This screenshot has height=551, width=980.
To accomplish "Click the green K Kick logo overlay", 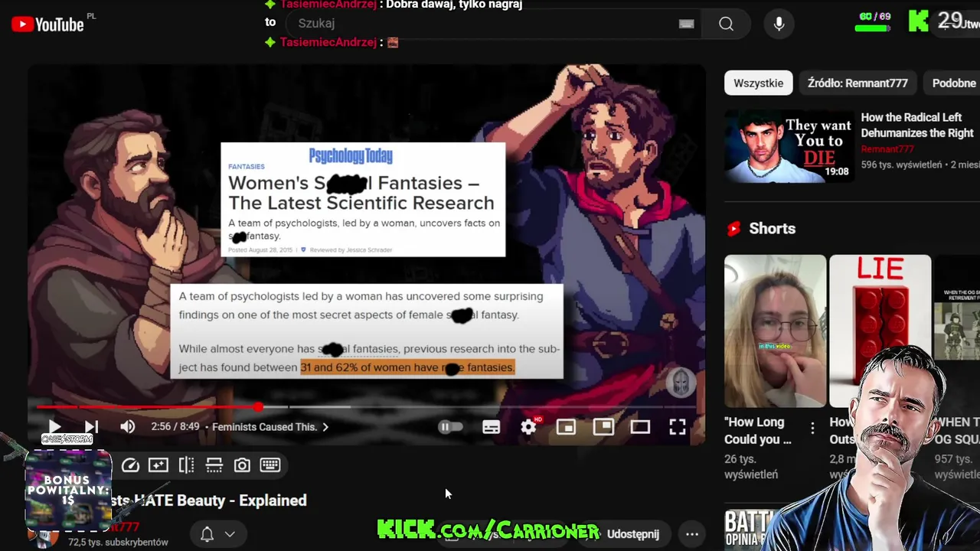I will click(919, 21).
